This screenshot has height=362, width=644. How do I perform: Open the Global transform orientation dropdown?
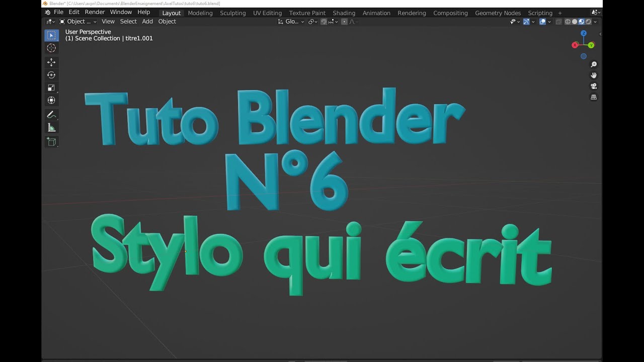click(291, 22)
